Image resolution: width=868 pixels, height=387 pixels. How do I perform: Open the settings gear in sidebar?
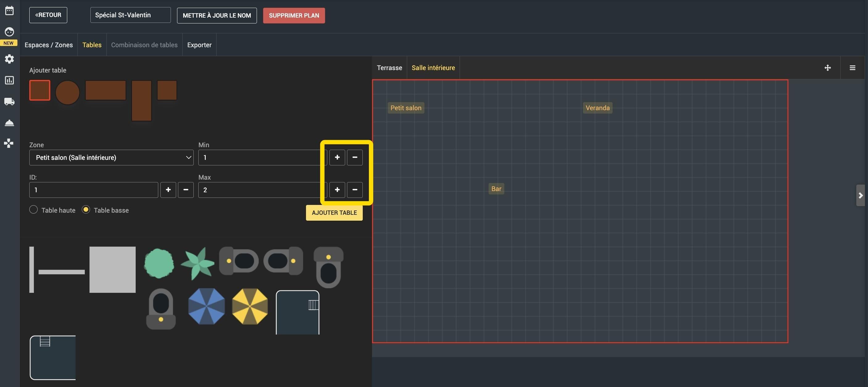click(x=10, y=59)
